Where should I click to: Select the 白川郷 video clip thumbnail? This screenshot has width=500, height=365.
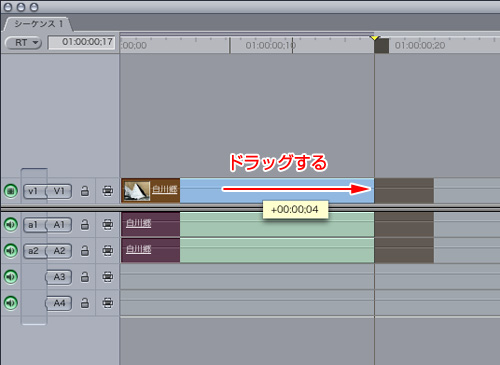pyautogui.click(x=137, y=191)
